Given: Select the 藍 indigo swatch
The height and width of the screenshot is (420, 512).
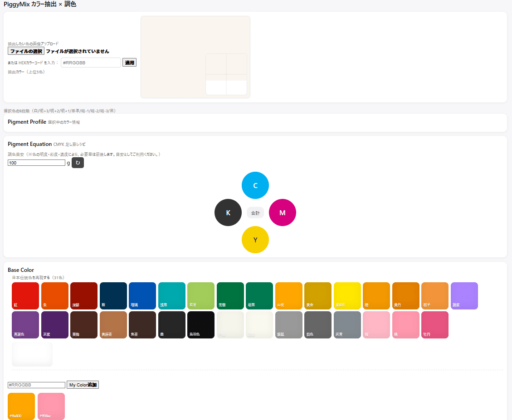Looking at the screenshot, I should tap(113, 296).
